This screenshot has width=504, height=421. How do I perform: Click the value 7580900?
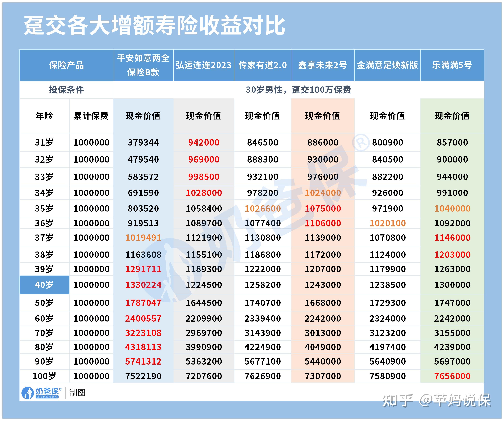point(388,376)
